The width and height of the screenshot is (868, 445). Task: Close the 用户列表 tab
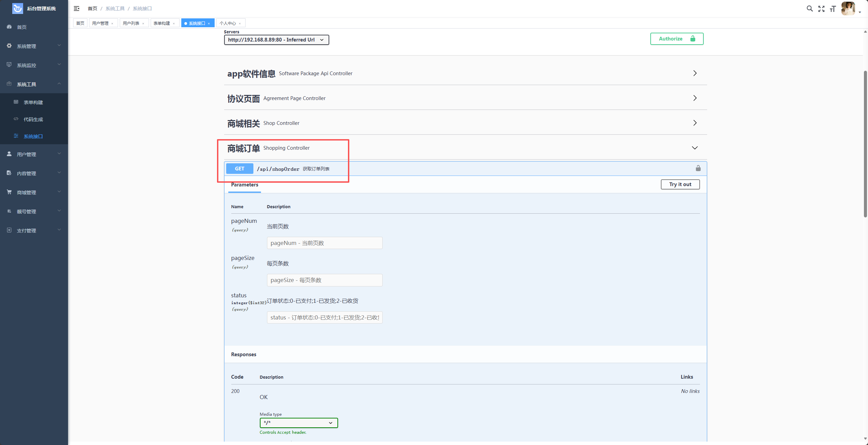click(x=143, y=23)
